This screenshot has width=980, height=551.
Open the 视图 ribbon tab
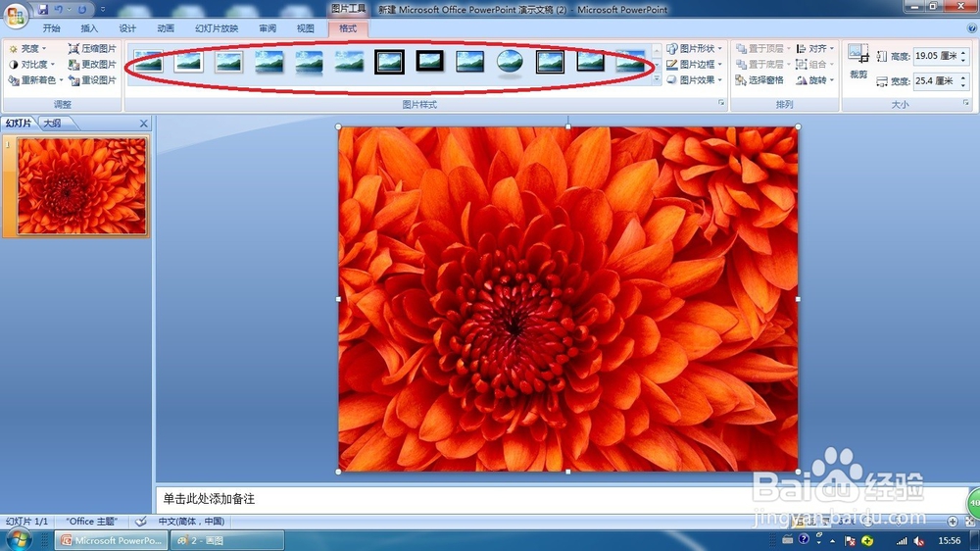tap(306, 28)
